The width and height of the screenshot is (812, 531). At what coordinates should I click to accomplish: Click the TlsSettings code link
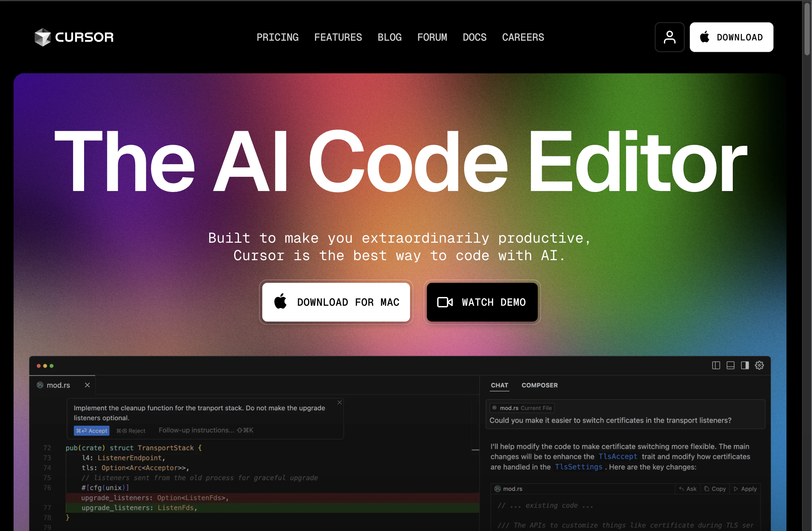point(578,467)
